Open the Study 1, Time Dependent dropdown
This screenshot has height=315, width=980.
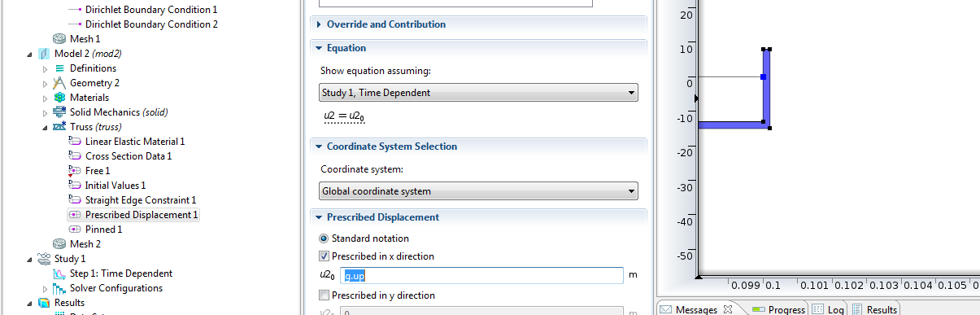(478, 93)
